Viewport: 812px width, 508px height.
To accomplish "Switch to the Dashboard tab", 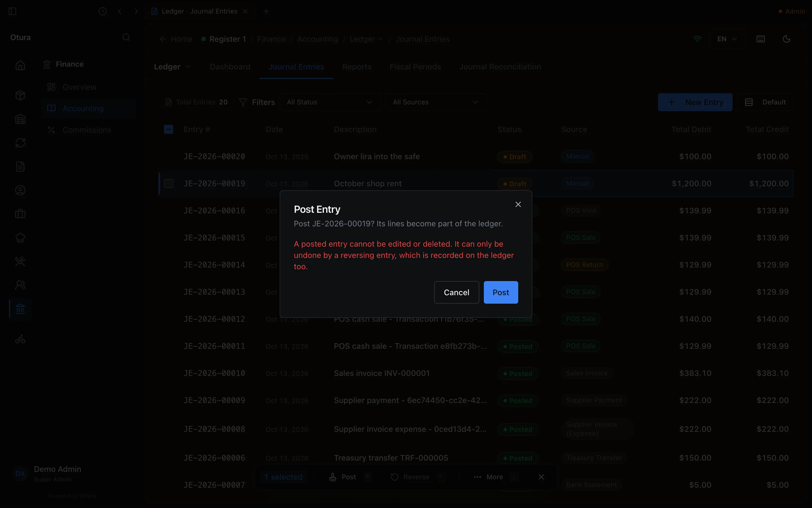I will coord(230,67).
